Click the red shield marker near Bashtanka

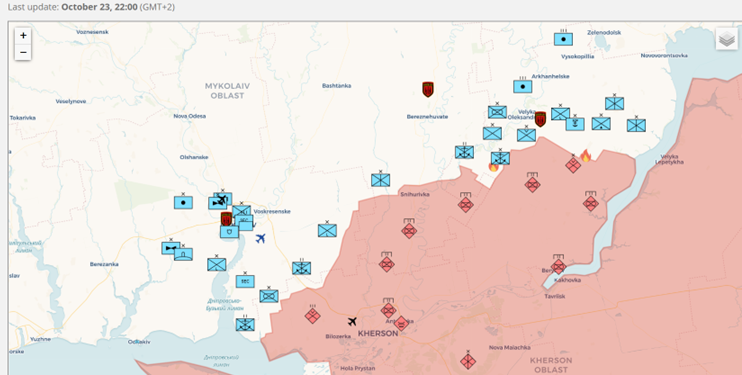[428, 89]
